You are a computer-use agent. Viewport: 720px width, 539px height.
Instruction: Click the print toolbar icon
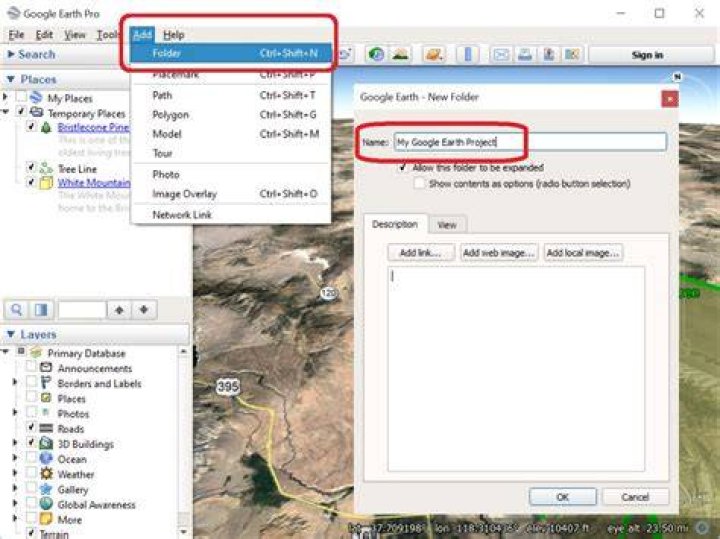[525, 55]
